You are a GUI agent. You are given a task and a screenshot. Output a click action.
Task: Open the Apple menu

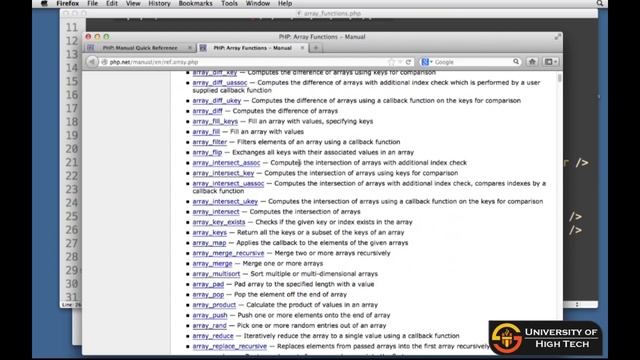coord(44,4)
